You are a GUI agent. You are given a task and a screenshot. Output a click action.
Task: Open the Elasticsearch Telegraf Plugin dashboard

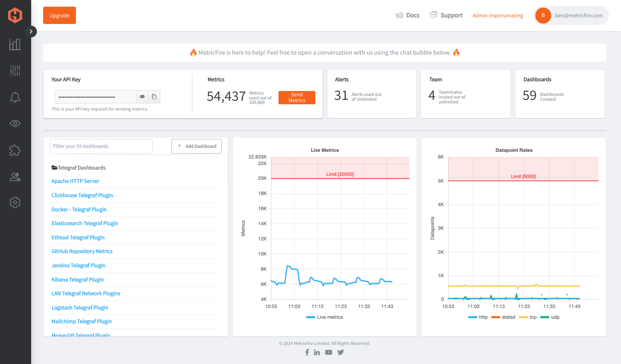(x=85, y=223)
